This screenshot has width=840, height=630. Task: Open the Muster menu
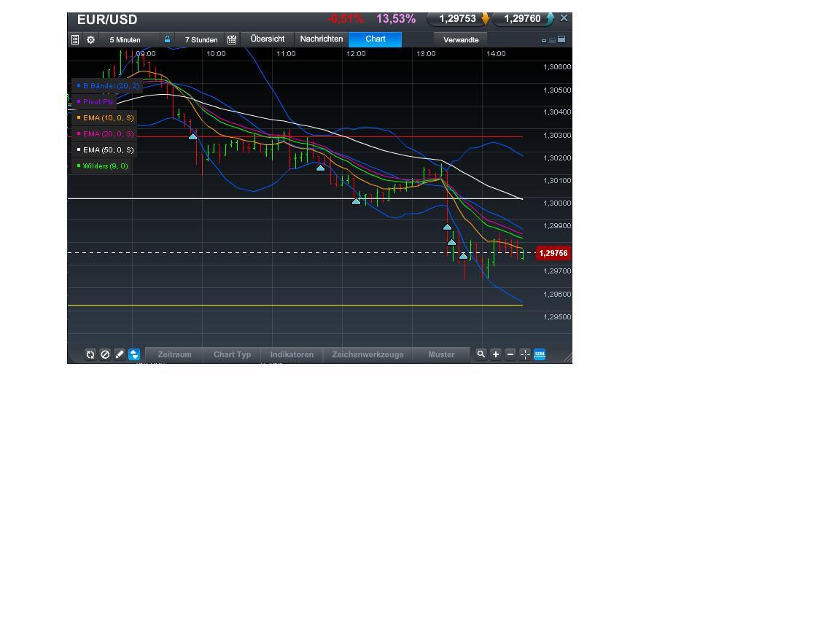pyautogui.click(x=441, y=354)
